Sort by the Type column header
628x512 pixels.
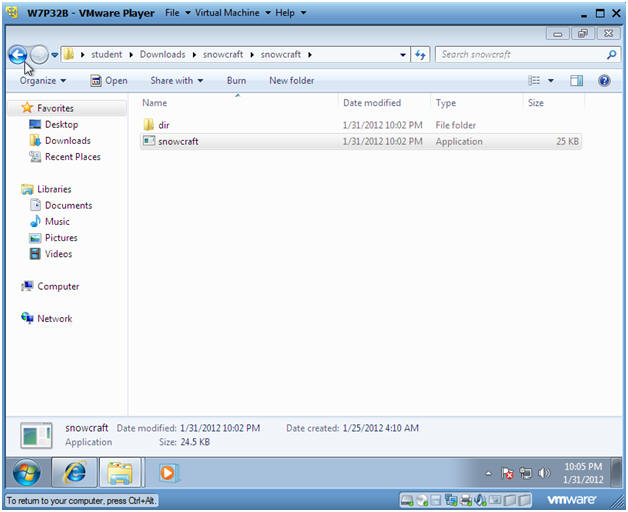coord(445,103)
